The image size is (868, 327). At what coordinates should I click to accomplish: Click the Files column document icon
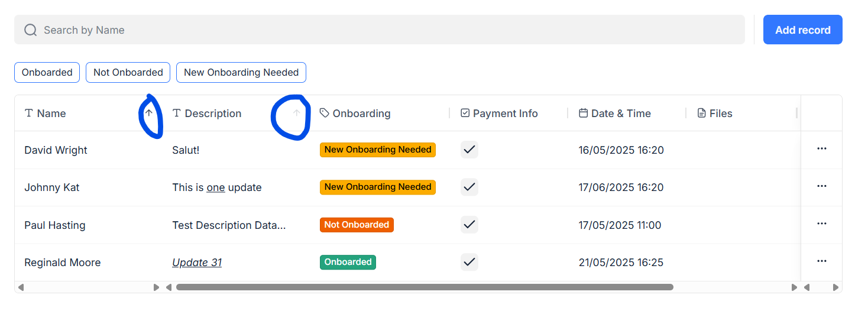[702, 113]
